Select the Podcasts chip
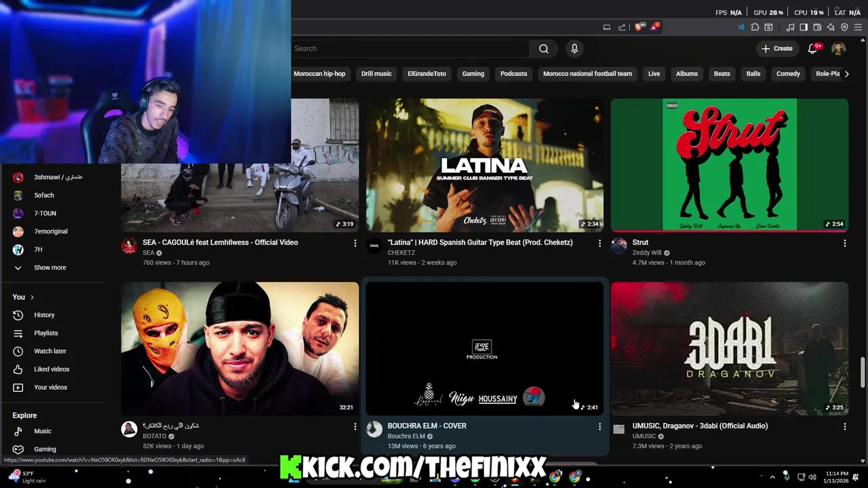The width and height of the screenshot is (868, 488). click(513, 74)
